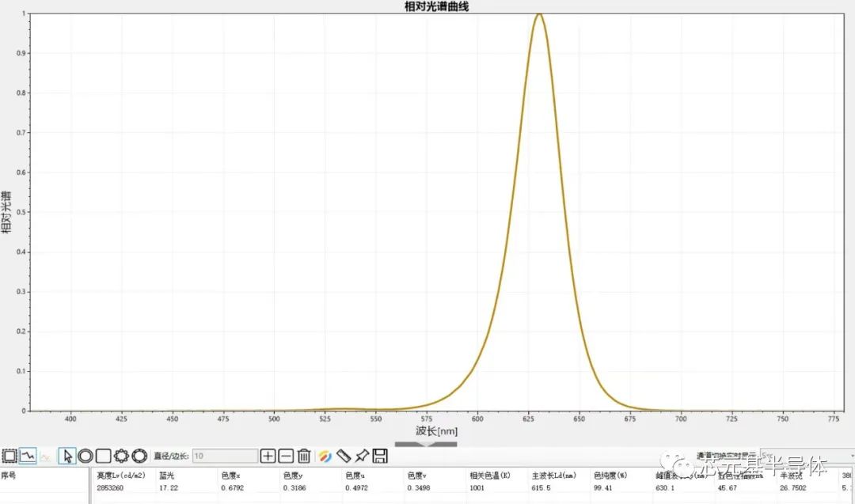The height and width of the screenshot is (504, 855).
Task: Choose the rounded square region tool
Action: pos(103,456)
